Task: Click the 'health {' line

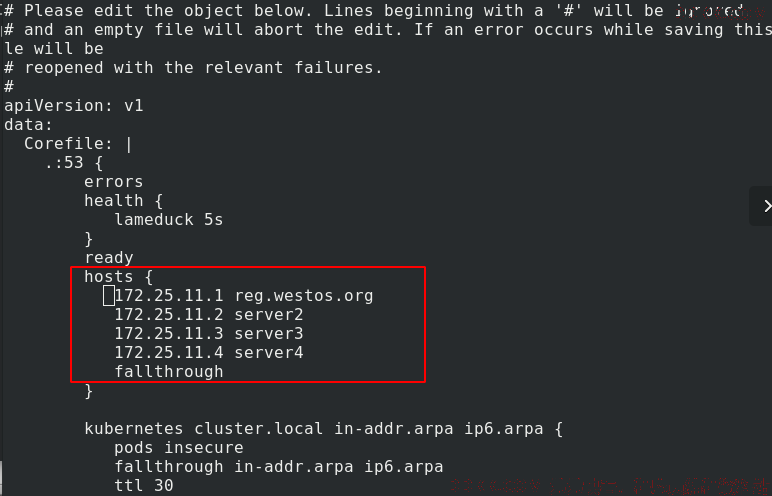Action: (x=124, y=201)
